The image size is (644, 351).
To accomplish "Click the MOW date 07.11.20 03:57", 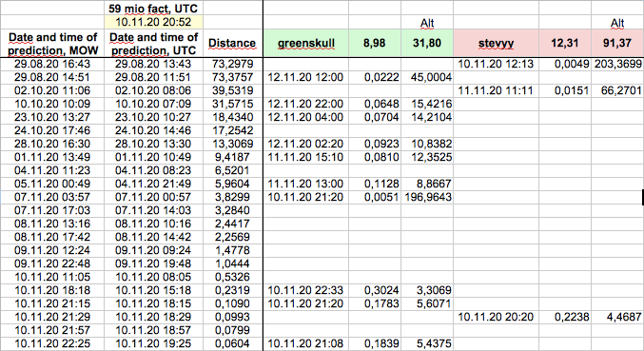I will (x=52, y=197).
